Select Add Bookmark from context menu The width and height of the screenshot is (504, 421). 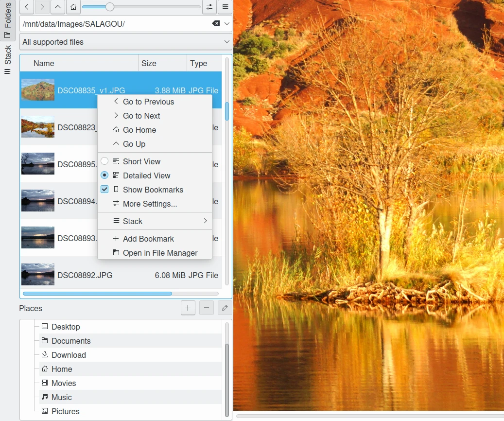148,239
